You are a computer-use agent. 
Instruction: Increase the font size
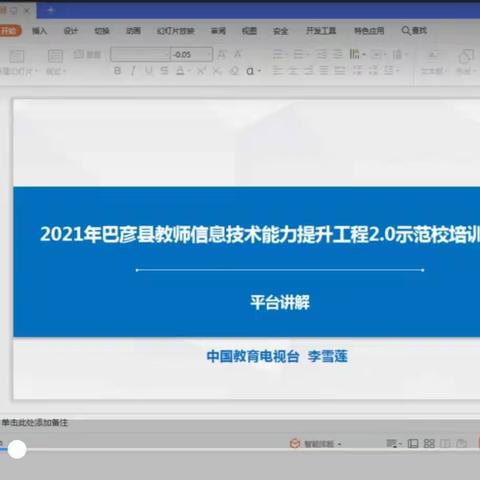[x=222, y=54]
